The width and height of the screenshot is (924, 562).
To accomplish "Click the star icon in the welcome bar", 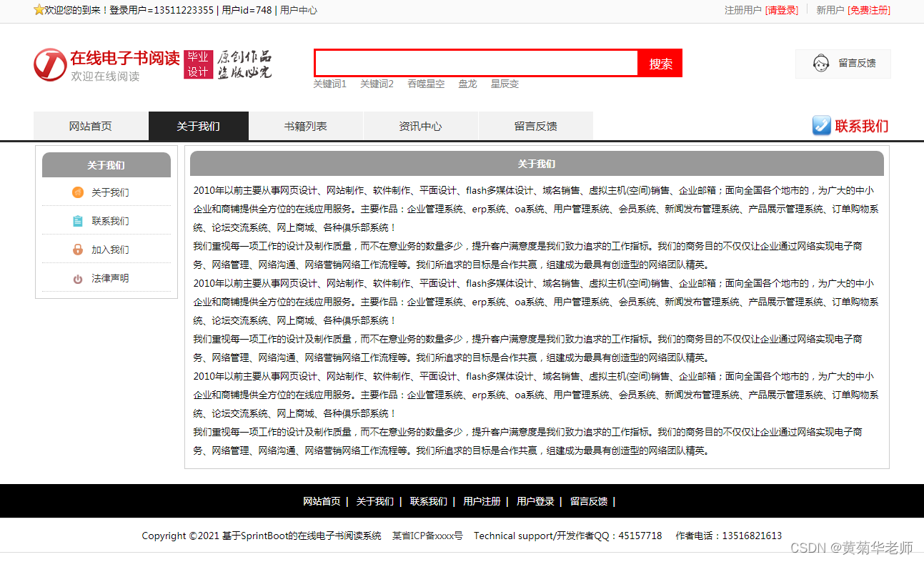I will pyautogui.click(x=37, y=11).
